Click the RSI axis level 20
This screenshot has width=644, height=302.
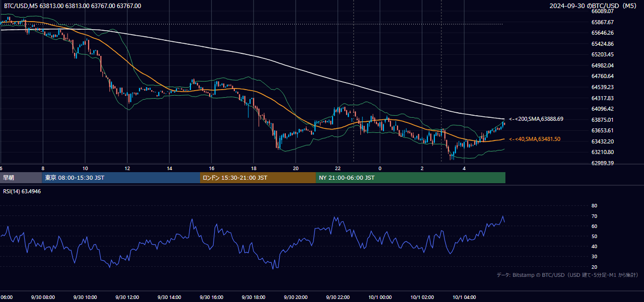(x=594, y=267)
